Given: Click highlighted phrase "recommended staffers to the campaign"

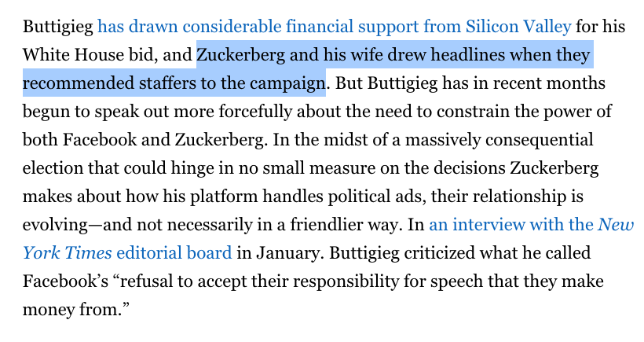Looking at the screenshot, I should (x=174, y=83).
